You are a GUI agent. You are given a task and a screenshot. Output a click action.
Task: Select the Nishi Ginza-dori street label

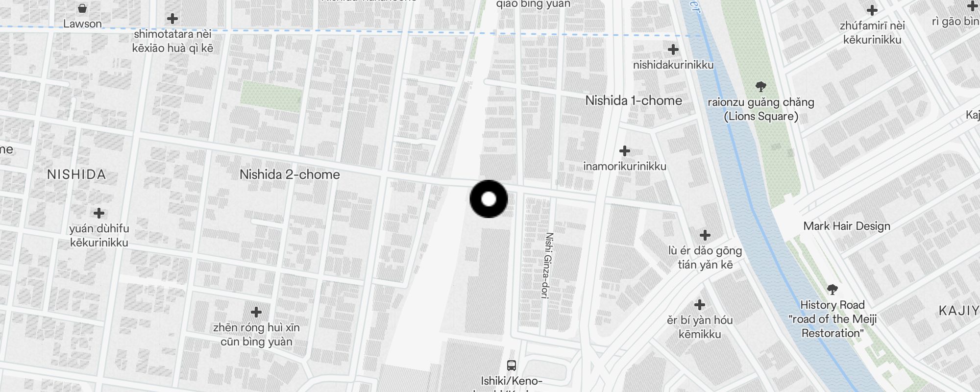(547, 265)
